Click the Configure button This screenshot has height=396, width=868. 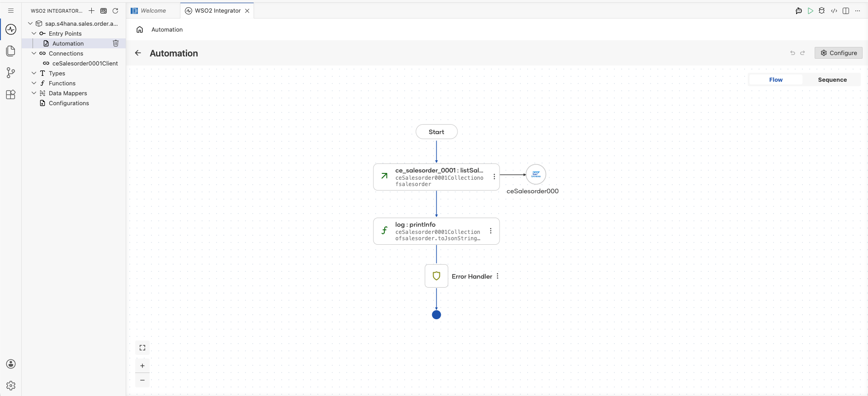pyautogui.click(x=839, y=53)
